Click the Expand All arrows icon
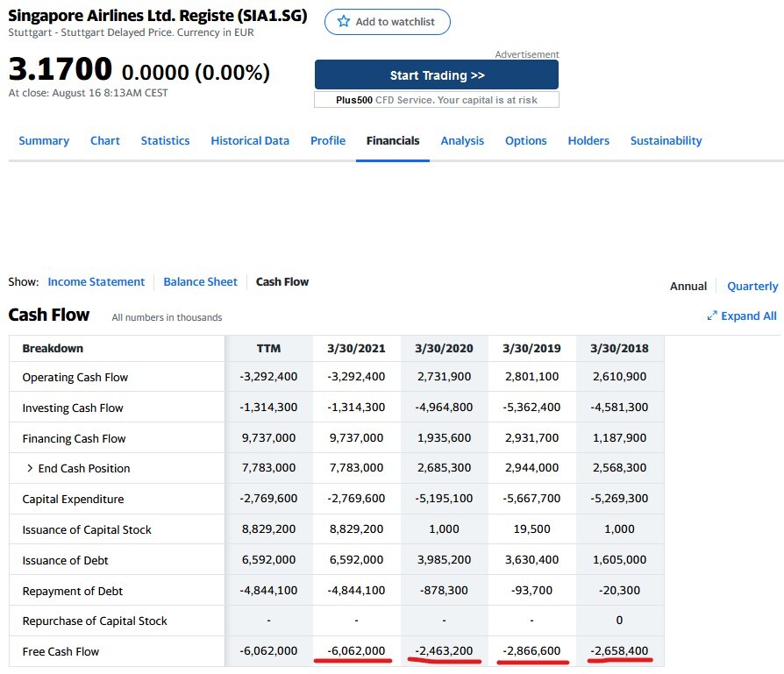Screen dimensions: 784x674 click(712, 316)
